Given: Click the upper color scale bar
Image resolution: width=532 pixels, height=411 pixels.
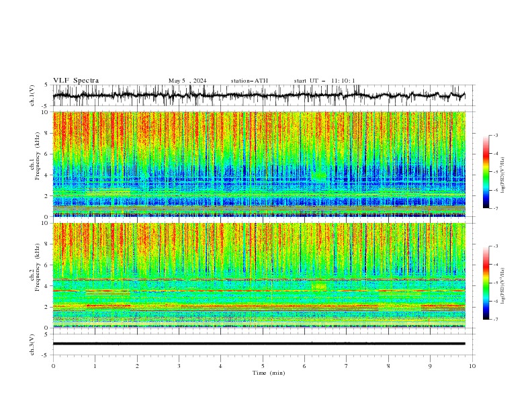Looking at the screenshot, I should [x=486, y=172].
